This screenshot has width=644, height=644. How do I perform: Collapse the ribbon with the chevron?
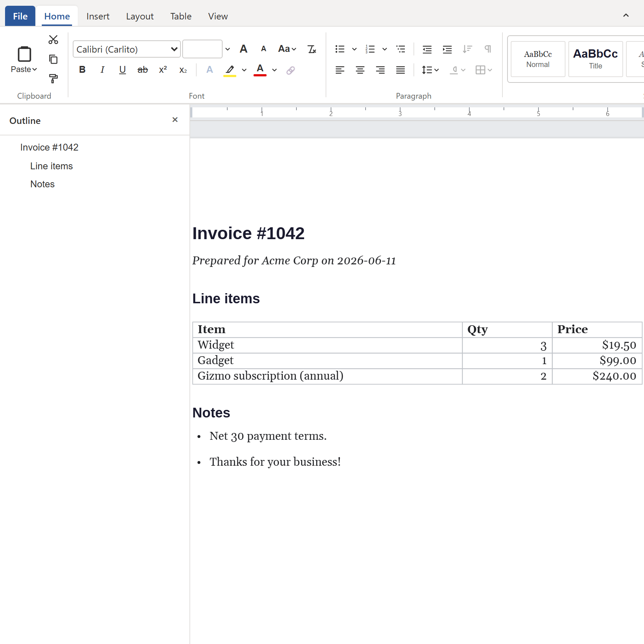(626, 15)
